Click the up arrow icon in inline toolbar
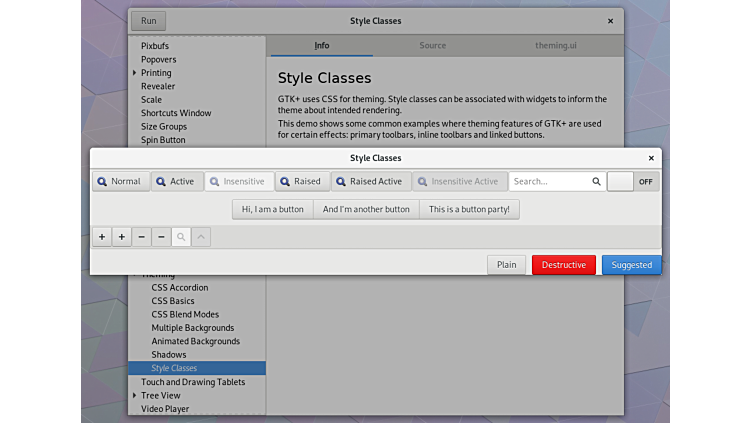 [200, 237]
